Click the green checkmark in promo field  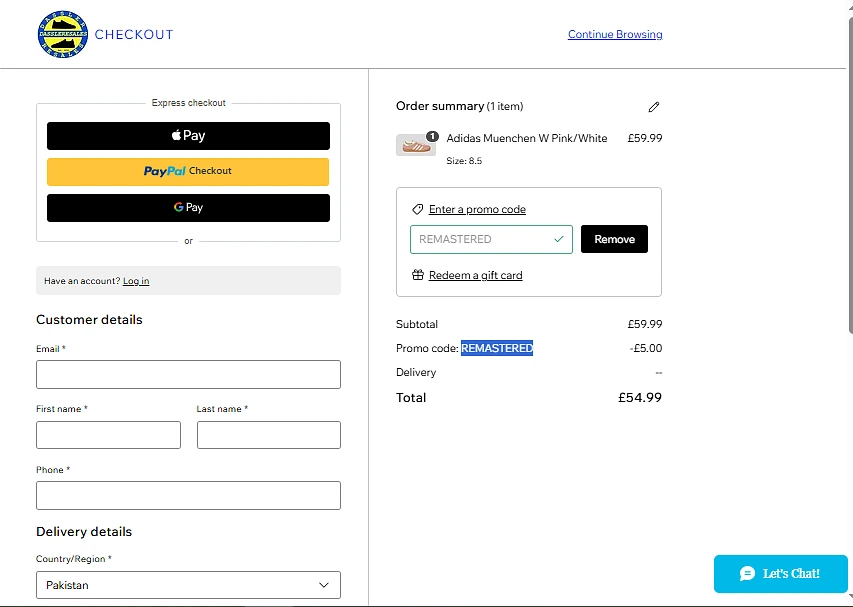(x=559, y=240)
